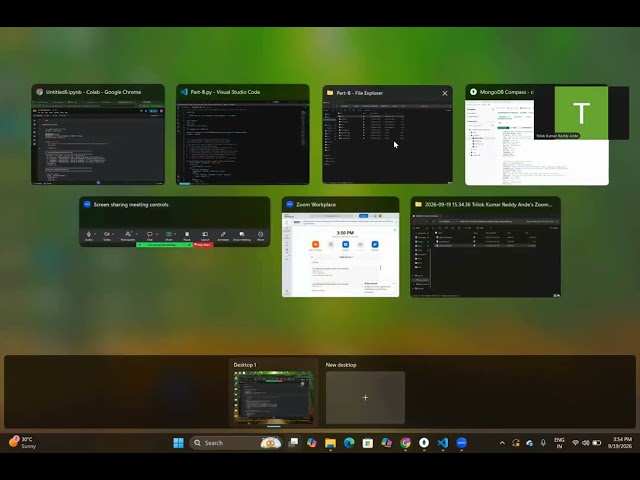
Task: Select the Part-B File Explorer window thumbnail
Action: [x=387, y=135]
